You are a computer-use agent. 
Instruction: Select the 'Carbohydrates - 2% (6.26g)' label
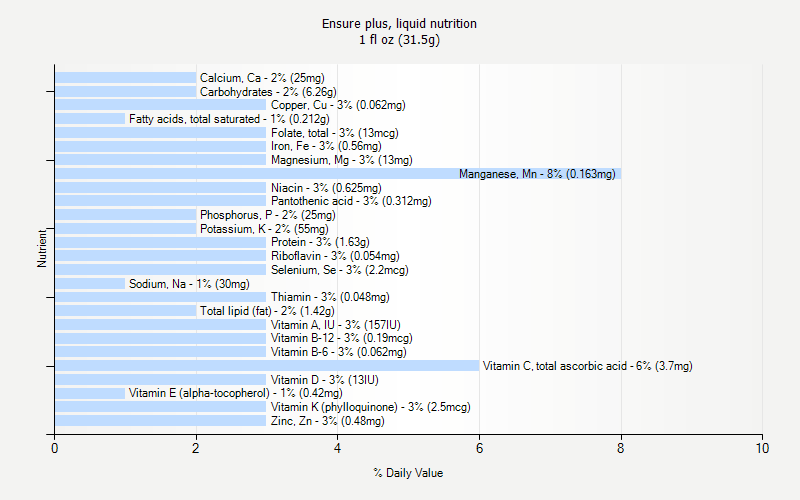268,92
